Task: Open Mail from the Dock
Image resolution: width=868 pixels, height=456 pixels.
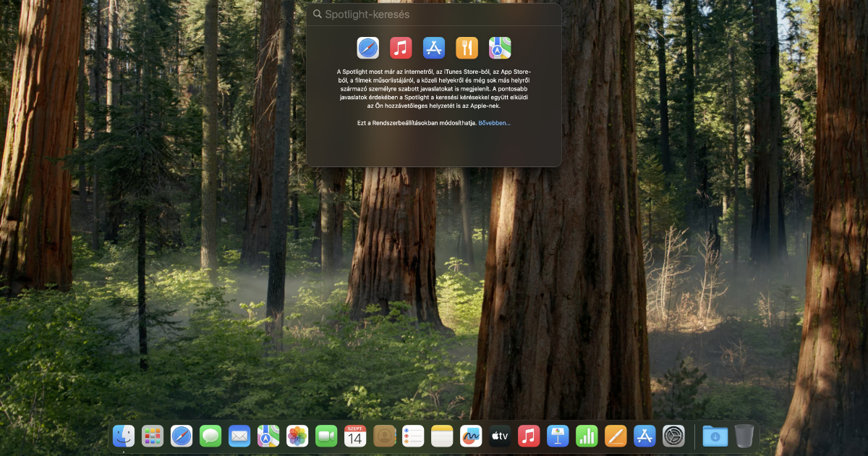Action: tap(239, 436)
